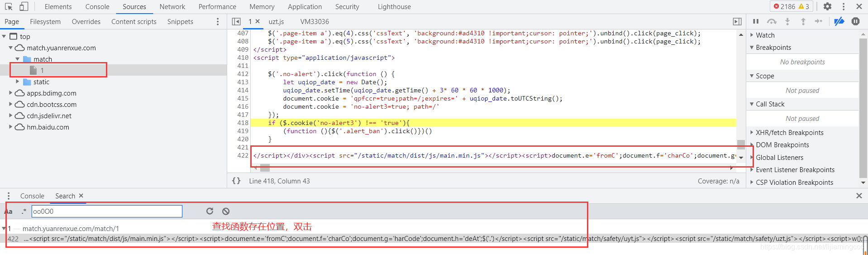Toggle Deactivate breakpoints icon

(839, 21)
